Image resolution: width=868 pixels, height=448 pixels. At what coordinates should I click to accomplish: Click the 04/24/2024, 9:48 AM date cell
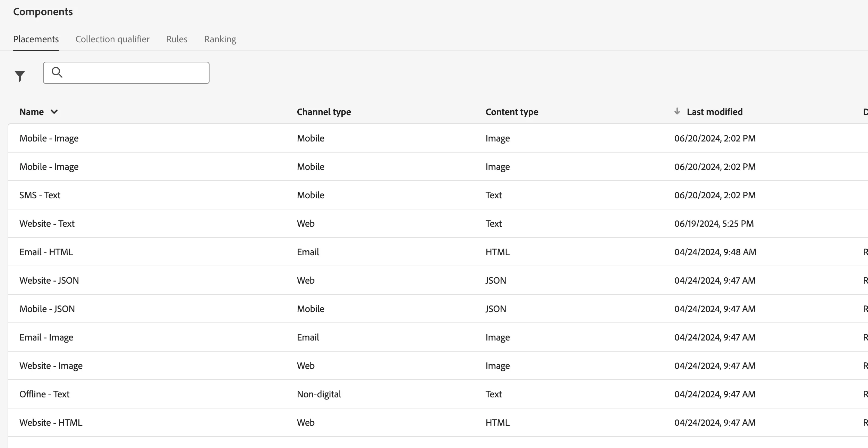tap(715, 252)
